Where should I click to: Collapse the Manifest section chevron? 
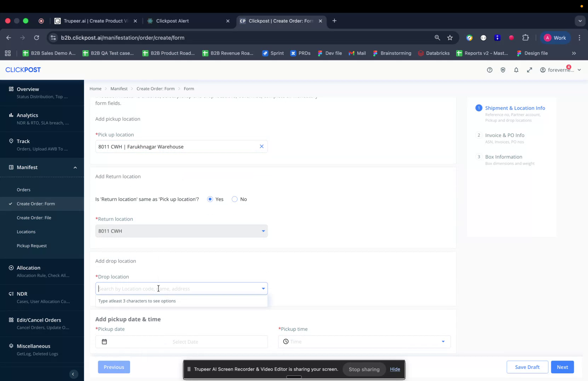click(75, 167)
